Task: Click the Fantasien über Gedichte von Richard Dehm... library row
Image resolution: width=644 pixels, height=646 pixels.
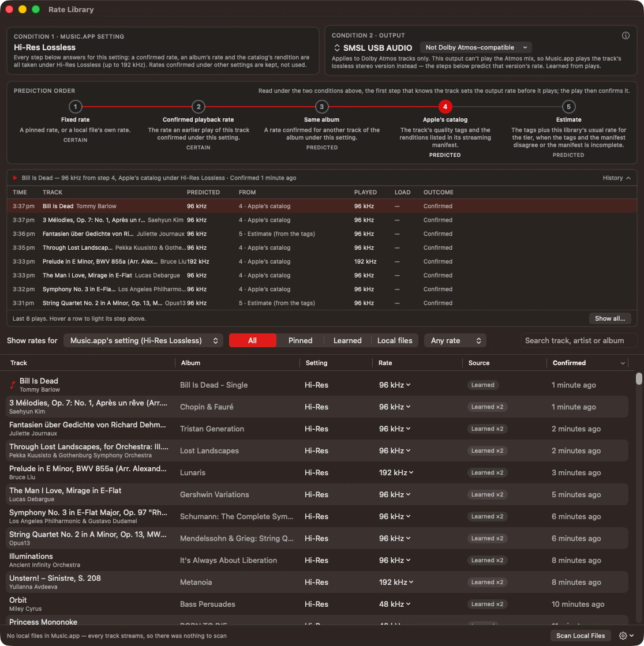Action: click(317, 429)
